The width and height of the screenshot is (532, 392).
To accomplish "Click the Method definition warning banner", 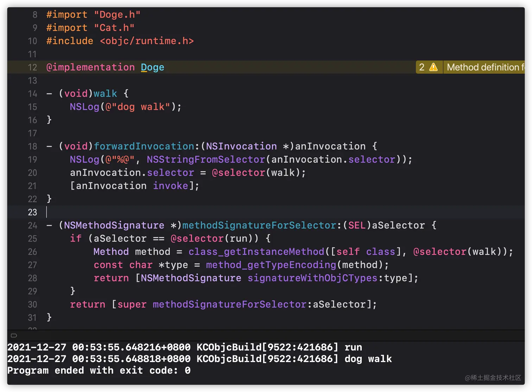I will coord(485,67).
